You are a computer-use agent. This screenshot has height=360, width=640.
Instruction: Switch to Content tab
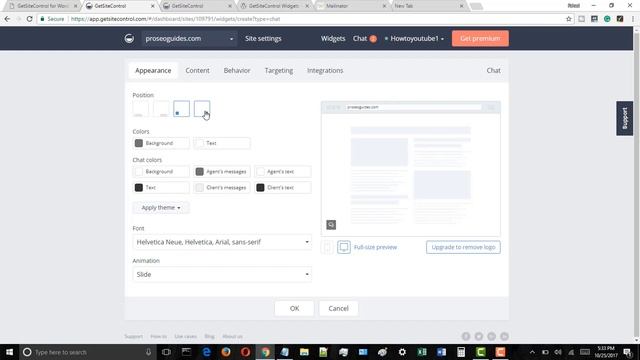[197, 70]
